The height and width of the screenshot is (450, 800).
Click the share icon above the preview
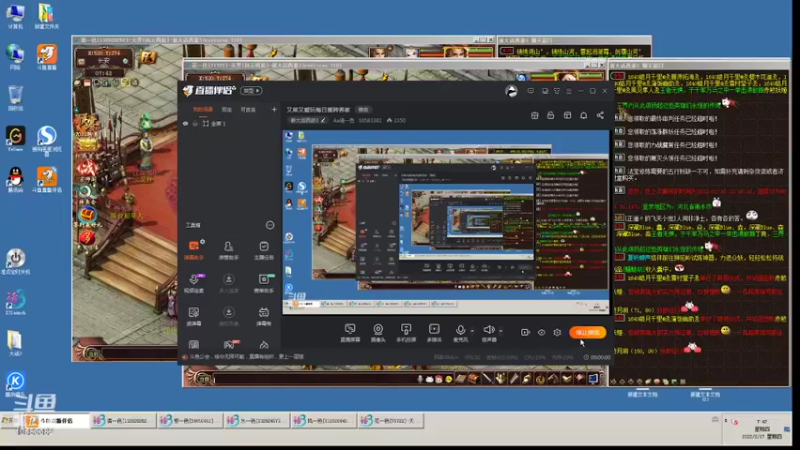[600, 115]
